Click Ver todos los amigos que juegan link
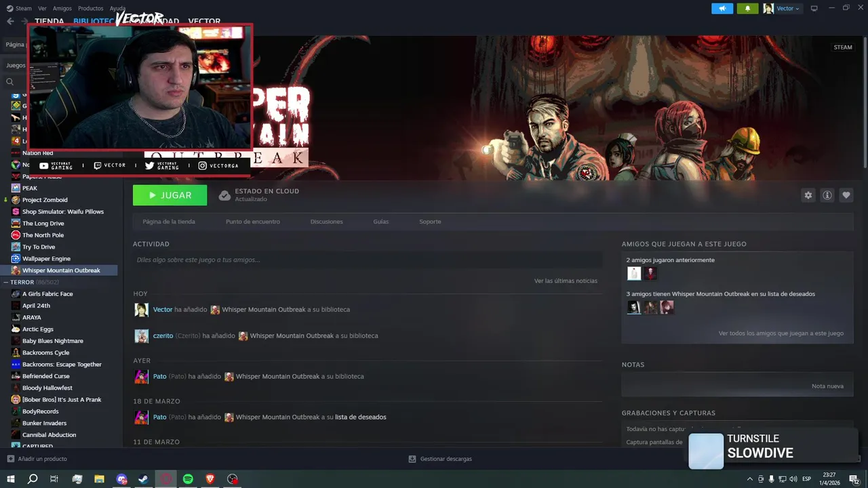Image resolution: width=868 pixels, height=488 pixels. click(781, 333)
